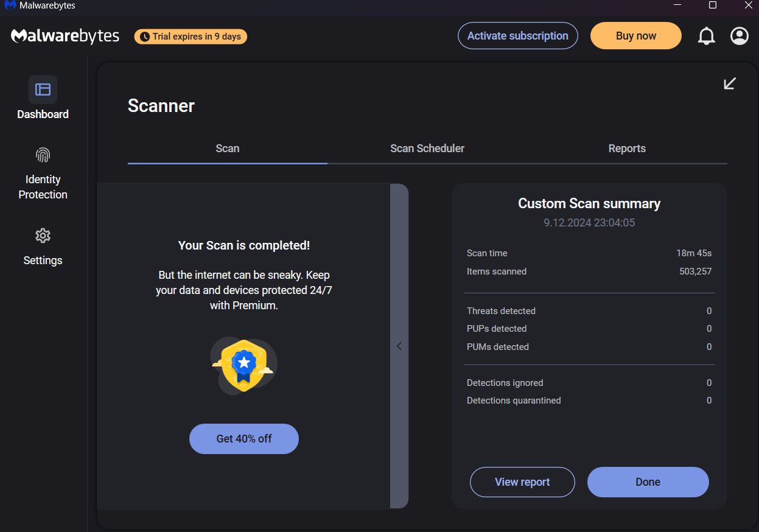The width and height of the screenshot is (759, 532).
Task: Switch to the Scan Scheduler tab
Action: tap(427, 149)
